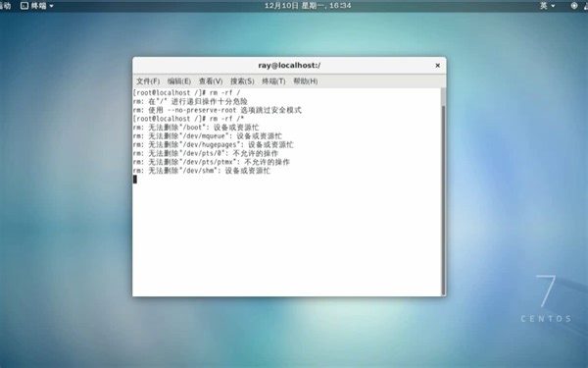This screenshot has height=368, width=588.
Task: Open the 终端 application menu in top bar
Action: 37,6
